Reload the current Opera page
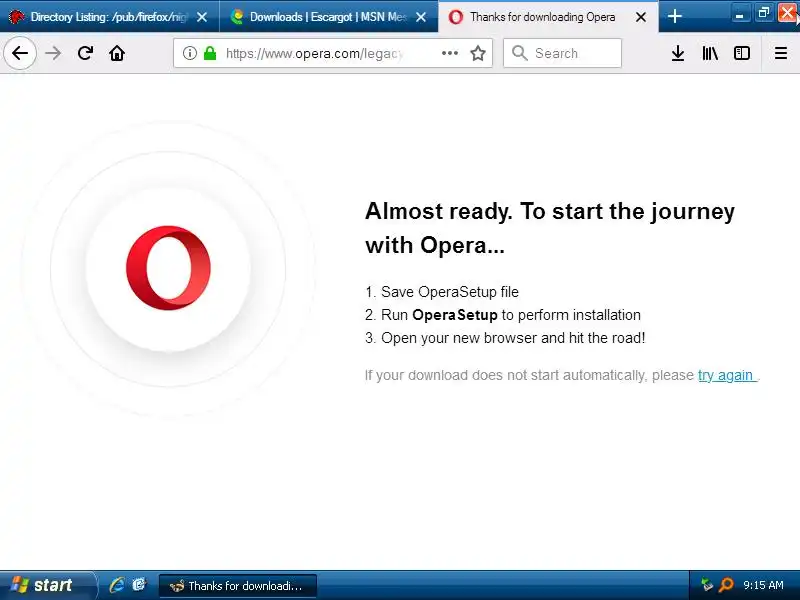This screenshot has width=800, height=600. point(85,53)
